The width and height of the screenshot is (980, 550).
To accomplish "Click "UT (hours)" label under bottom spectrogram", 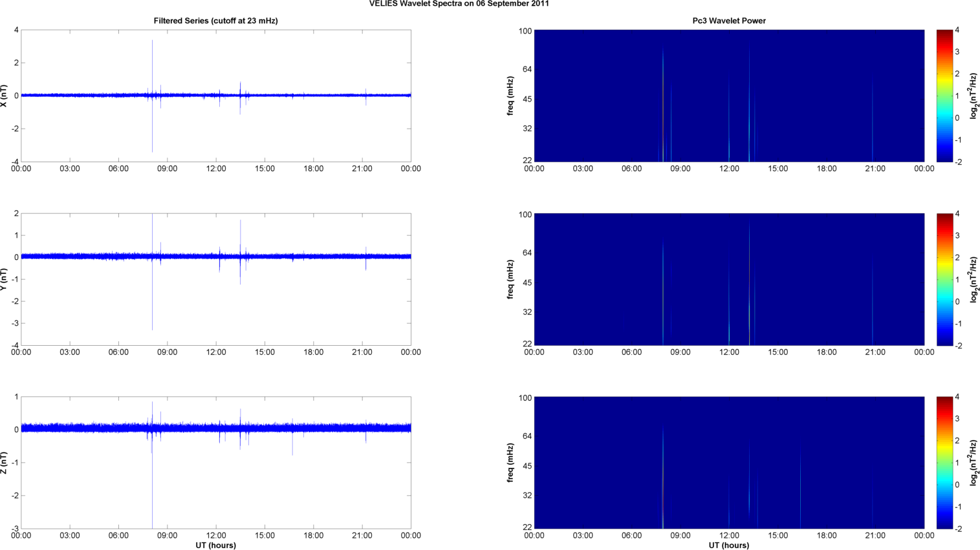I will point(729,545).
